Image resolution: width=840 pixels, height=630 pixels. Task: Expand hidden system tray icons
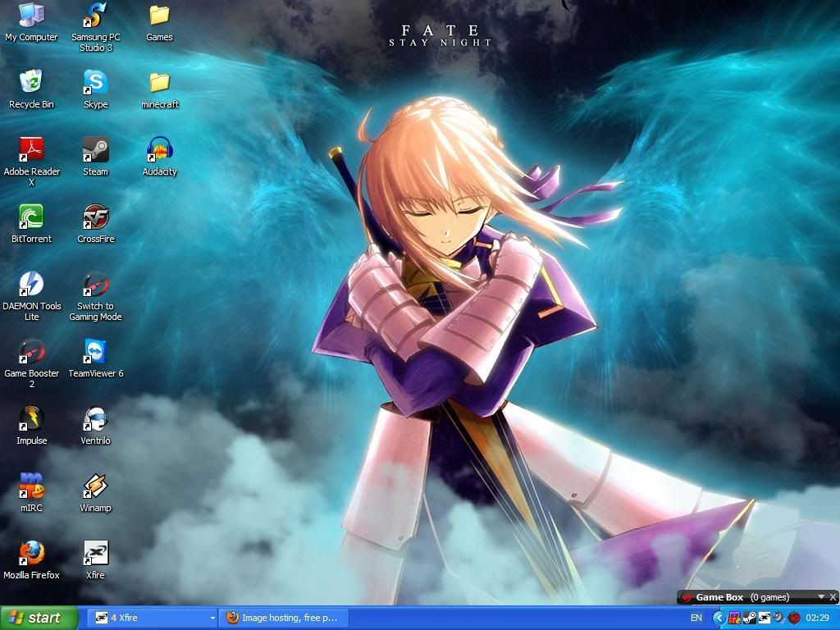tap(719, 618)
